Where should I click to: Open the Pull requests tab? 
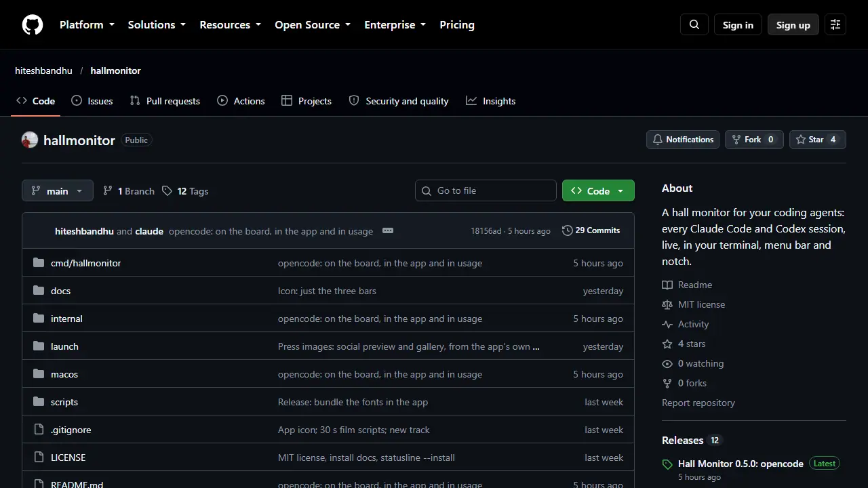click(165, 101)
